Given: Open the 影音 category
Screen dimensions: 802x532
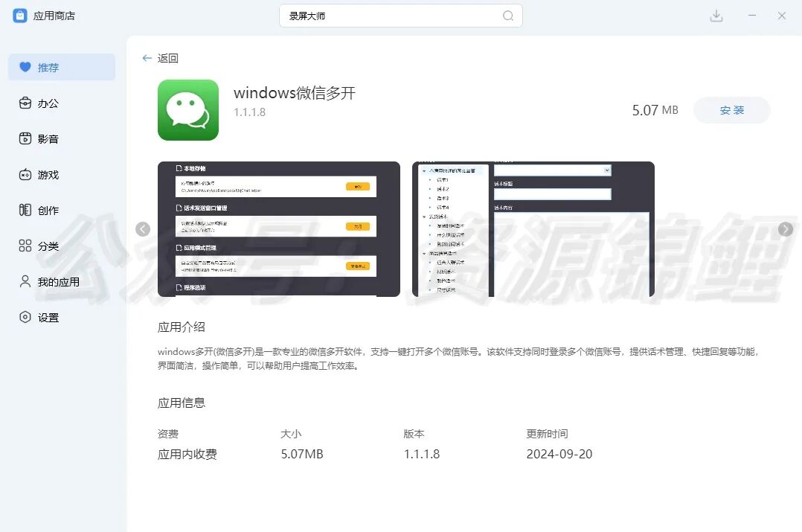Looking at the screenshot, I should click(x=61, y=138).
